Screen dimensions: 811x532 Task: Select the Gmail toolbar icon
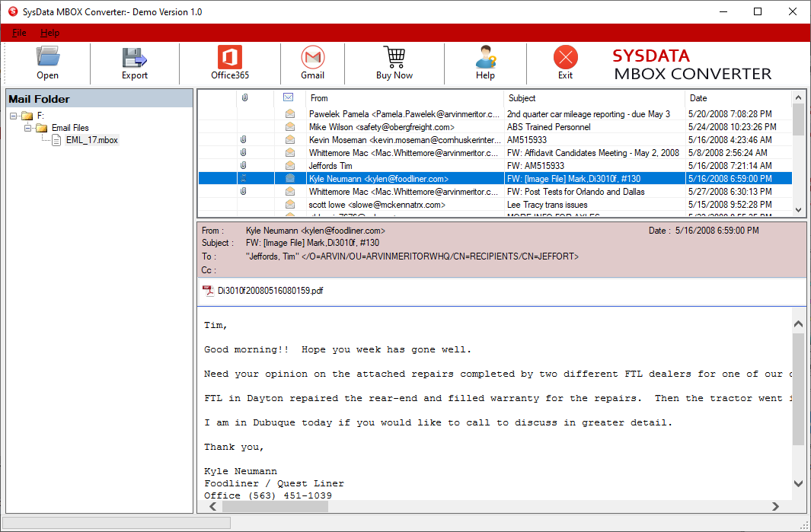(x=312, y=57)
